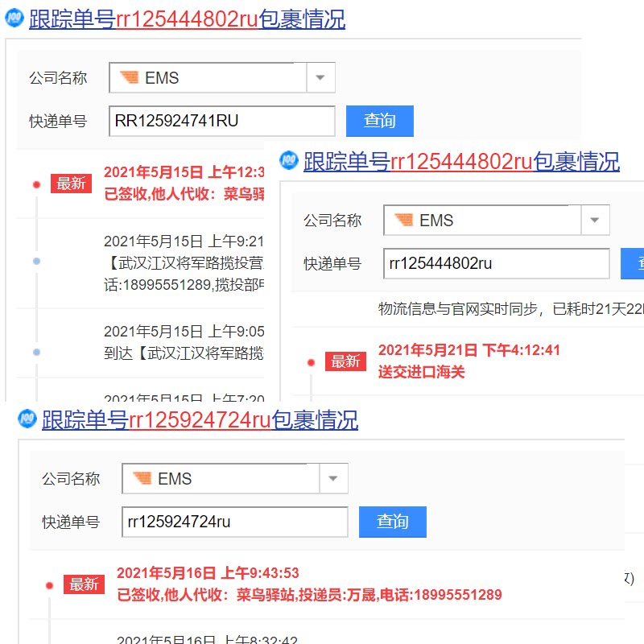
Task: Click the red 最新 badge dated May 16
Action: (x=84, y=584)
